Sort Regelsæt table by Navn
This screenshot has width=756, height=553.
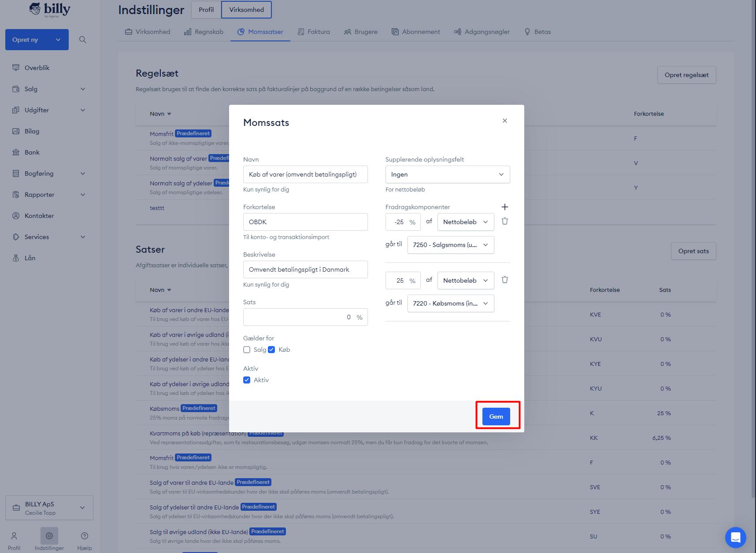coord(160,114)
